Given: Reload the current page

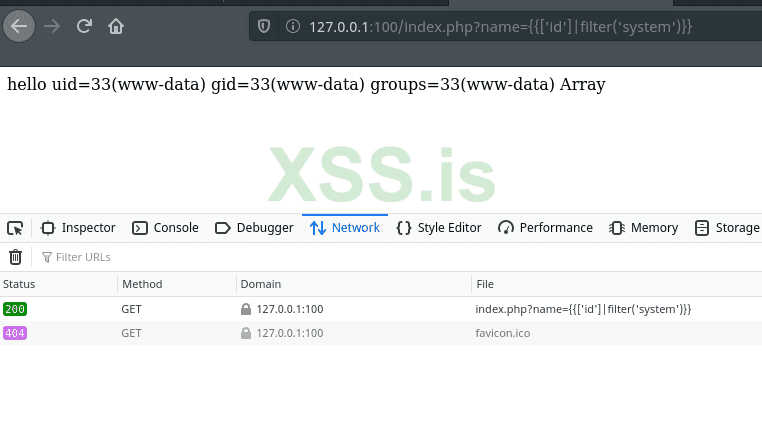Looking at the screenshot, I should pyautogui.click(x=84, y=26).
